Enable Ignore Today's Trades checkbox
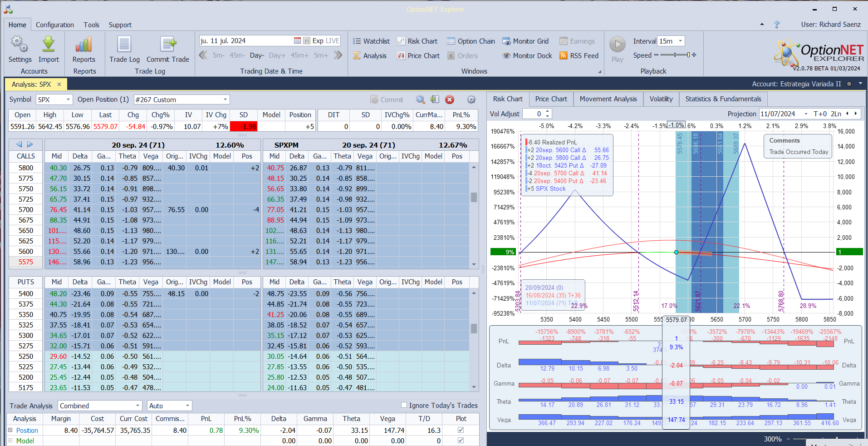Screen dimensions: 868x446 pos(404,405)
